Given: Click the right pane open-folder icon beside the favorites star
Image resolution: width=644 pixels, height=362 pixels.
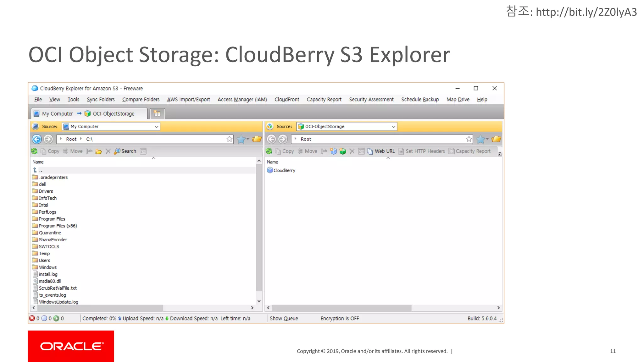Looking at the screenshot, I should [496, 139].
